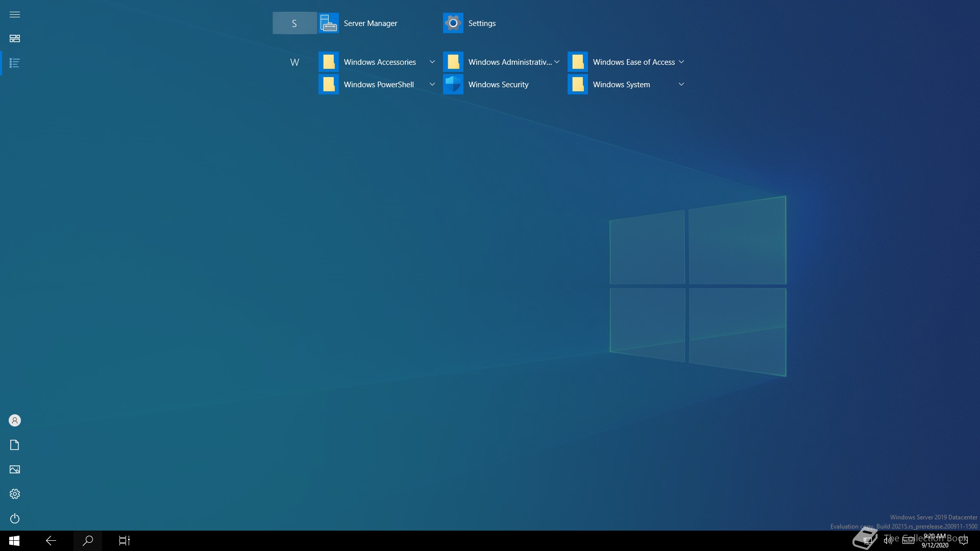980x551 pixels.
Task: Expand Windows System folder chevron
Action: click(x=681, y=85)
